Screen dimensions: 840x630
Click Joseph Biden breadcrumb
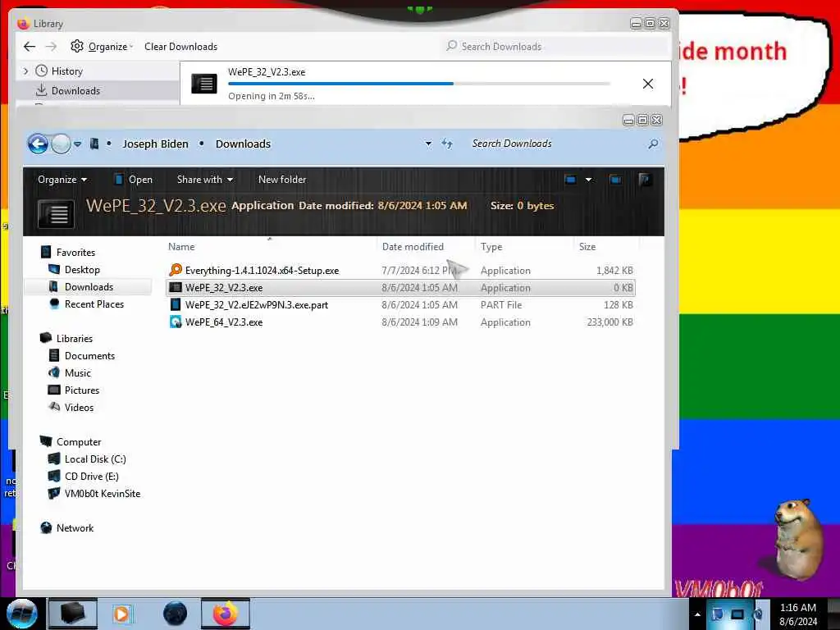pos(155,144)
